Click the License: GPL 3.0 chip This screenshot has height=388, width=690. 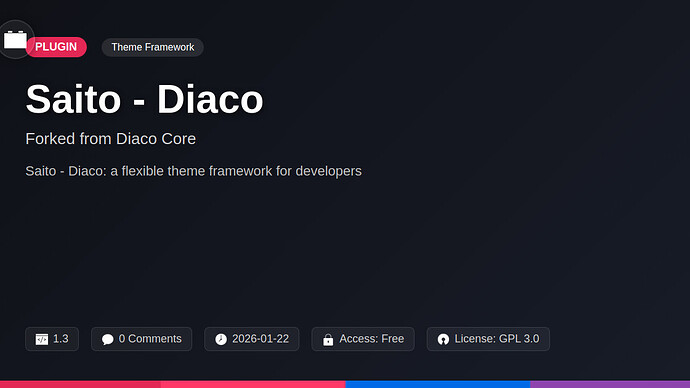tap(488, 339)
